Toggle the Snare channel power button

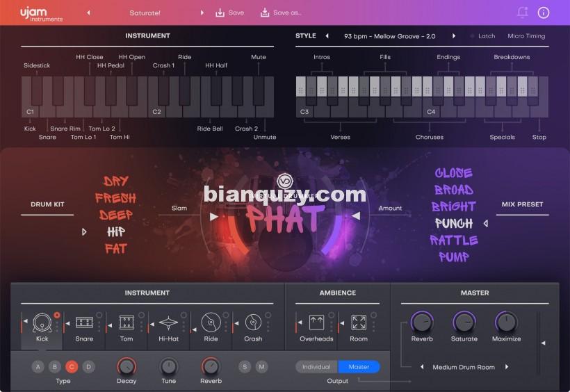[99, 316]
